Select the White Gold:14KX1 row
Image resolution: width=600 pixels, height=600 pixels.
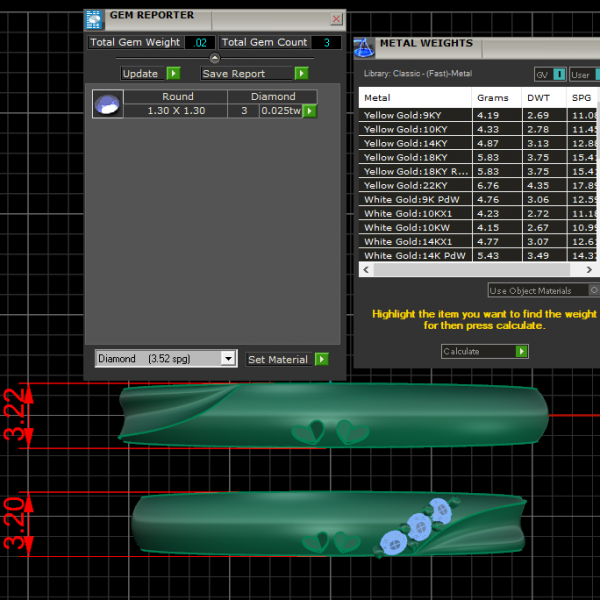pyautogui.click(x=409, y=241)
